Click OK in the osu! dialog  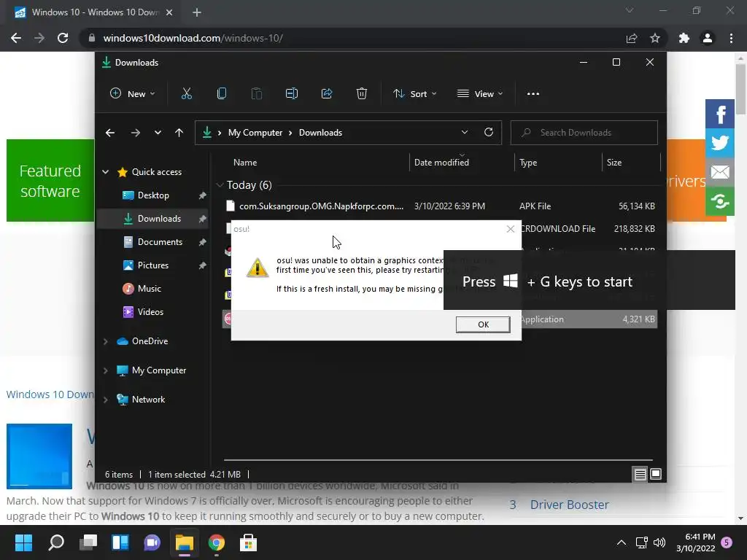point(483,324)
